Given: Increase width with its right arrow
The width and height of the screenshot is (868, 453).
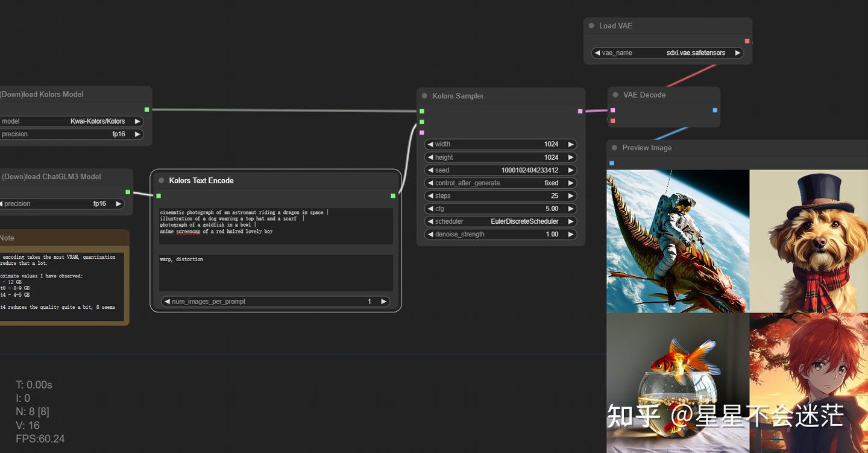Looking at the screenshot, I should (570, 144).
